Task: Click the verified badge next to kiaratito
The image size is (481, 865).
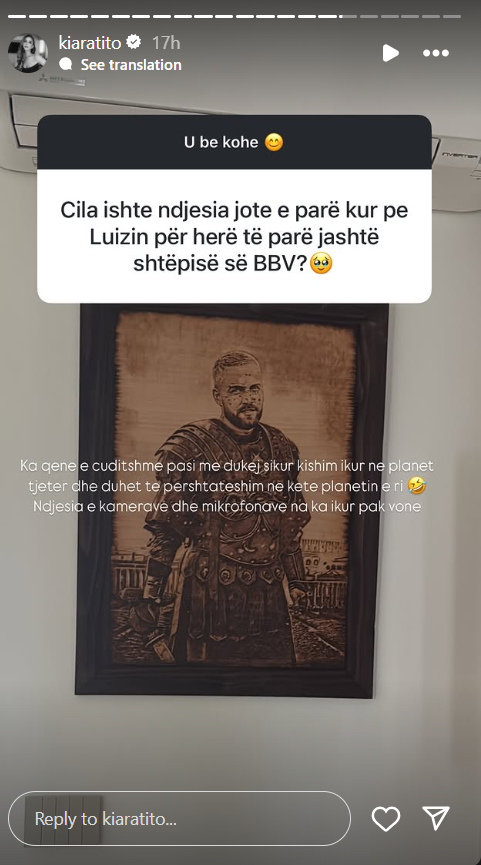Action: 133,42
